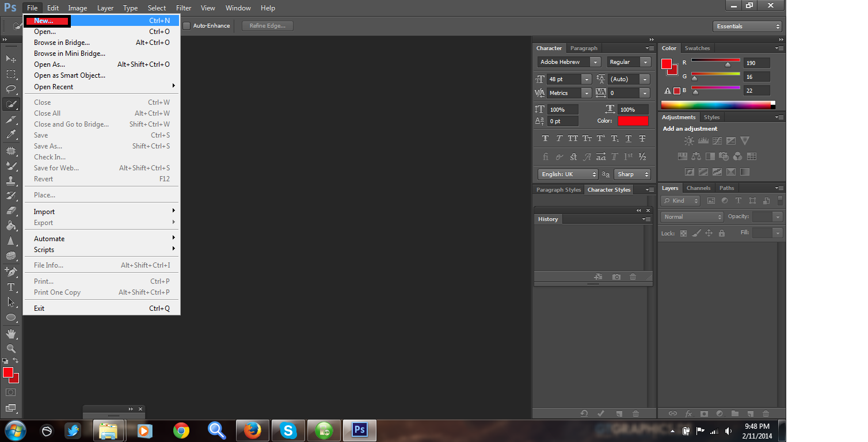Select the Move tool
The height and width of the screenshot is (442, 868).
coord(11,59)
